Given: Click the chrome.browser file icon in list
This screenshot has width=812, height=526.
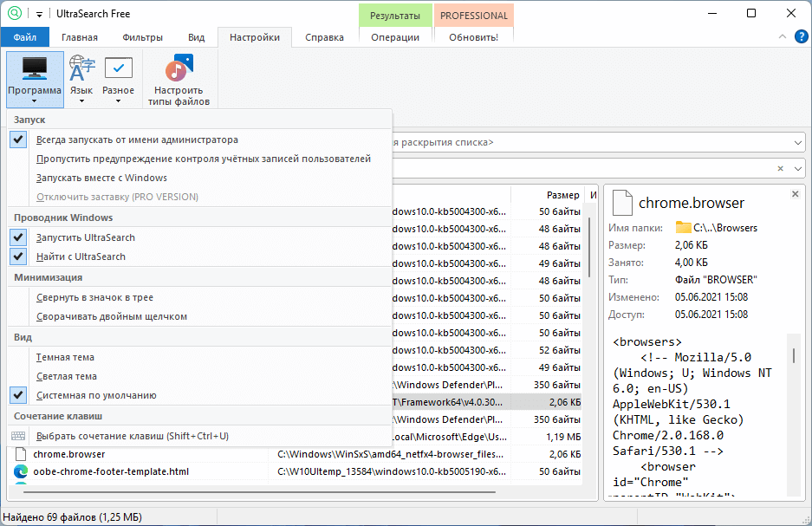Looking at the screenshot, I should coord(21,454).
